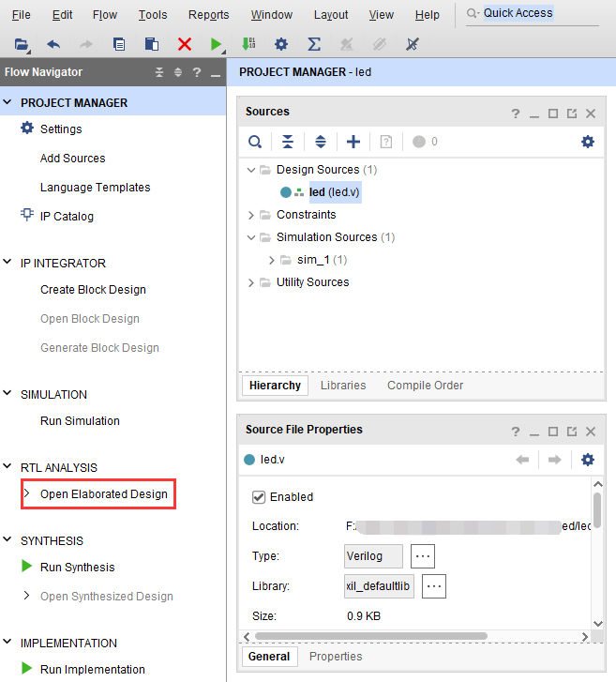
Task: Expand the Open Elaborated Design chevron
Action: pyautogui.click(x=27, y=493)
